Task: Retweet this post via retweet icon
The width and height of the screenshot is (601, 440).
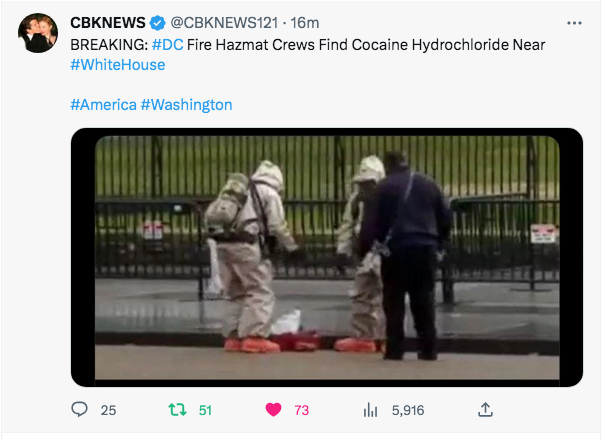Action: click(x=177, y=410)
